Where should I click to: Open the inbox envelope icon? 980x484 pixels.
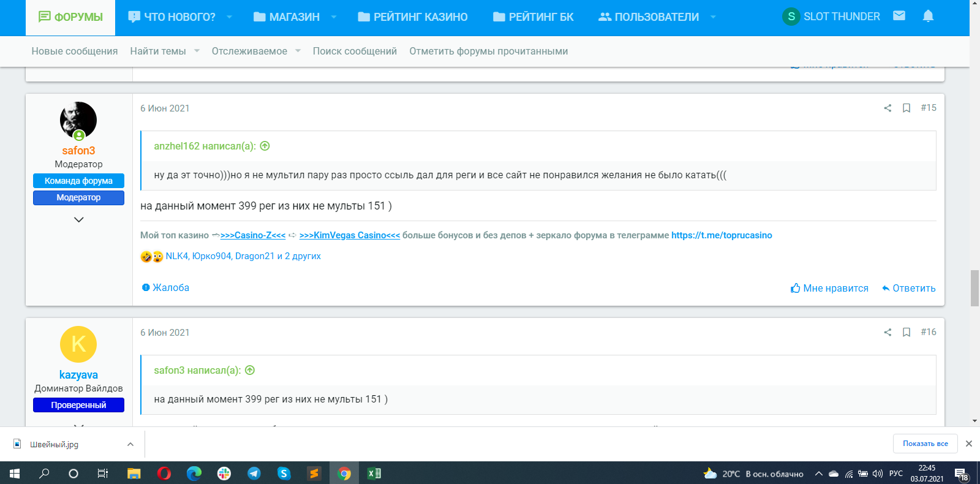tap(899, 16)
